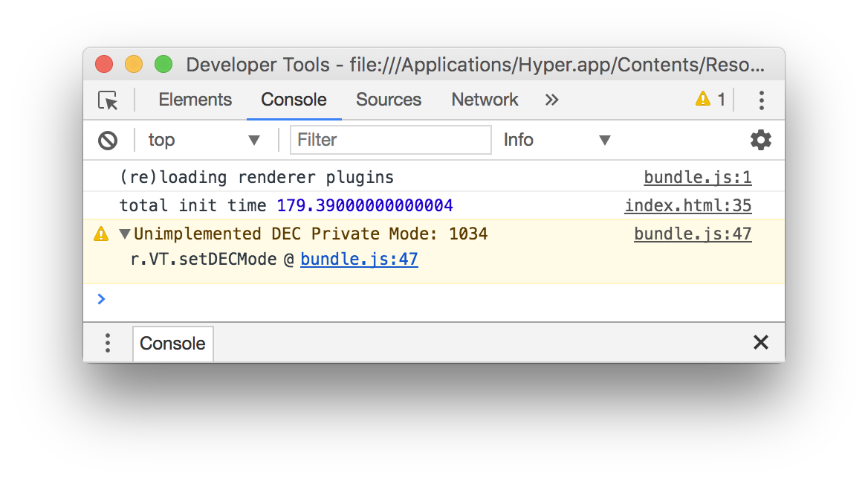Switch to the Sources tab
The width and height of the screenshot is (868, 482).
tap(389, 100)
